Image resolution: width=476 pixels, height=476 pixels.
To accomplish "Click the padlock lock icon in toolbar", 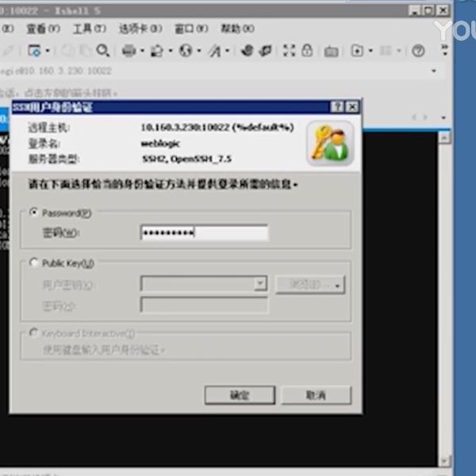I will 308,51.
